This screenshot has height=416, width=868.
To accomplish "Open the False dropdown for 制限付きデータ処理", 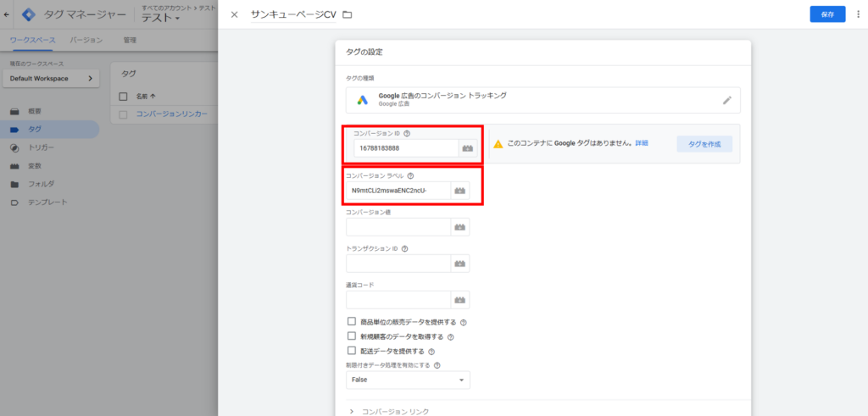I will tap(408, 380).
